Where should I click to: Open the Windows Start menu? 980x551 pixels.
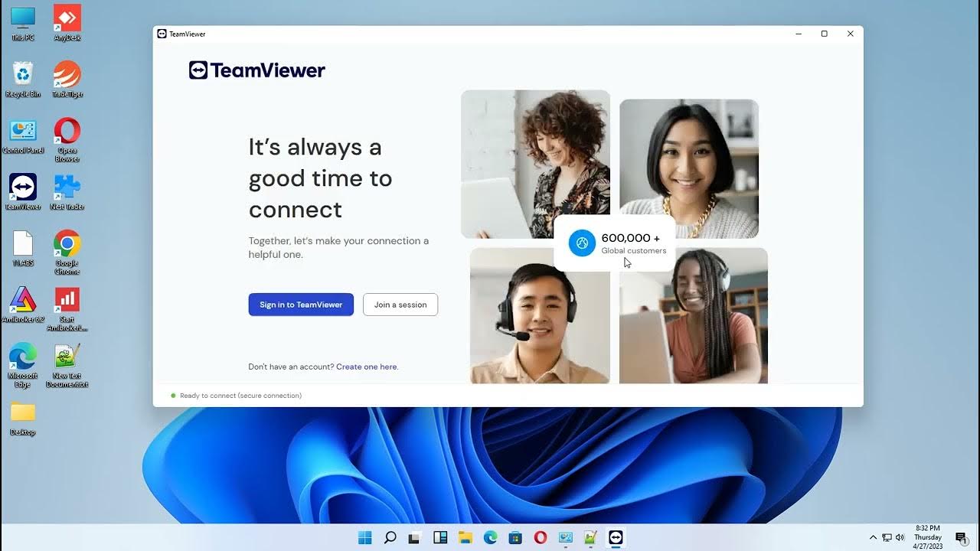click(365, 537)
